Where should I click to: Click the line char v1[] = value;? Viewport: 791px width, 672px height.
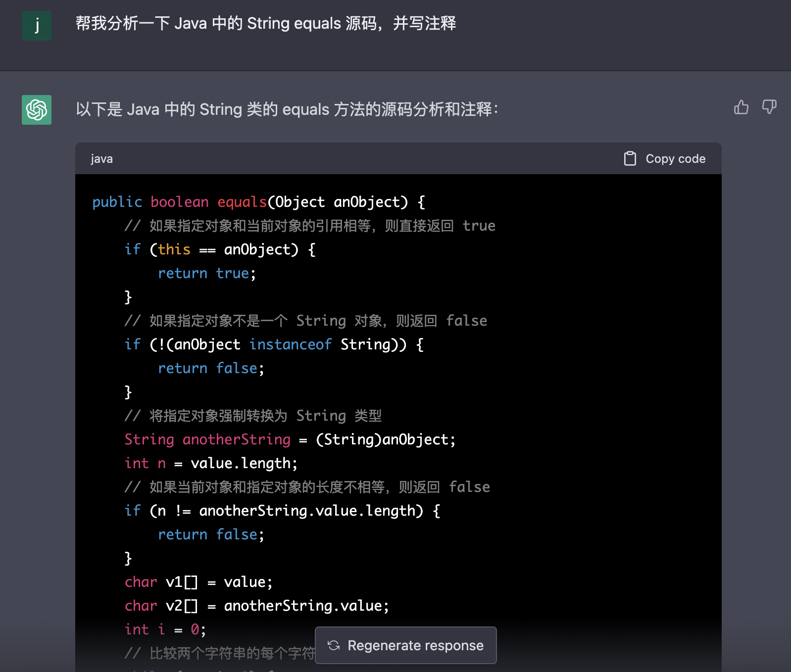(199, 582)
